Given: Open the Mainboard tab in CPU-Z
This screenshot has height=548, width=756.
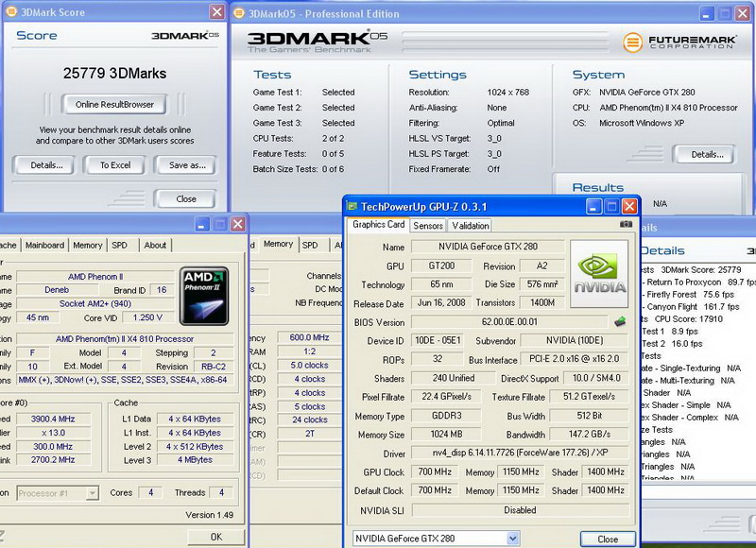Looking at the screenshot, I should (44, 246).
